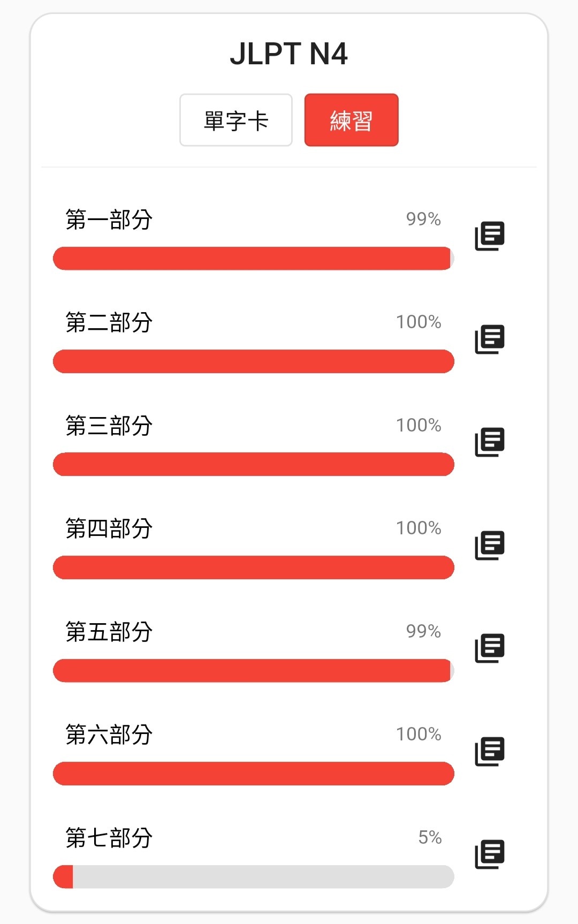Open word list icon for 第五部分
Screen dimensions: 578x924
pyautogui.click(x=490, y=648)
